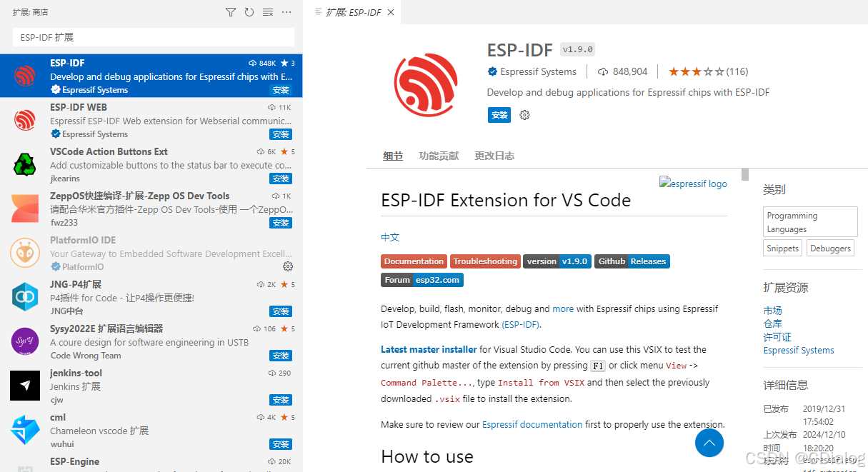Install the cml extension
The image size is (868, 472).
pyautogui.click(x=281, y=444)
